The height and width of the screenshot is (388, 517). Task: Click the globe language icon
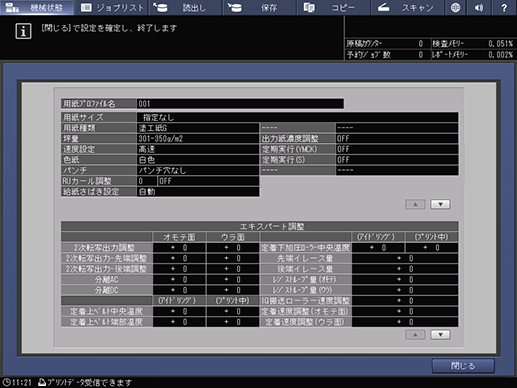[x=455, y=7]
